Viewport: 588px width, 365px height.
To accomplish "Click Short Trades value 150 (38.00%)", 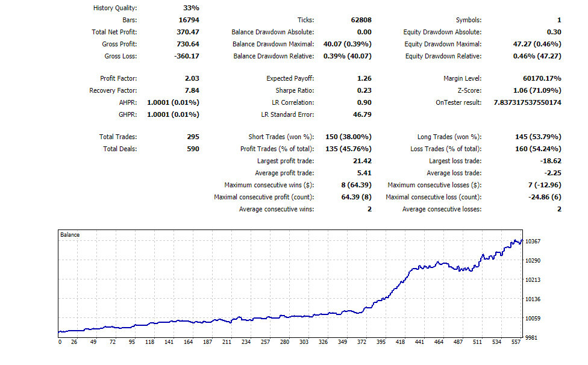I will pyautogui.click(x=348, y=137).
